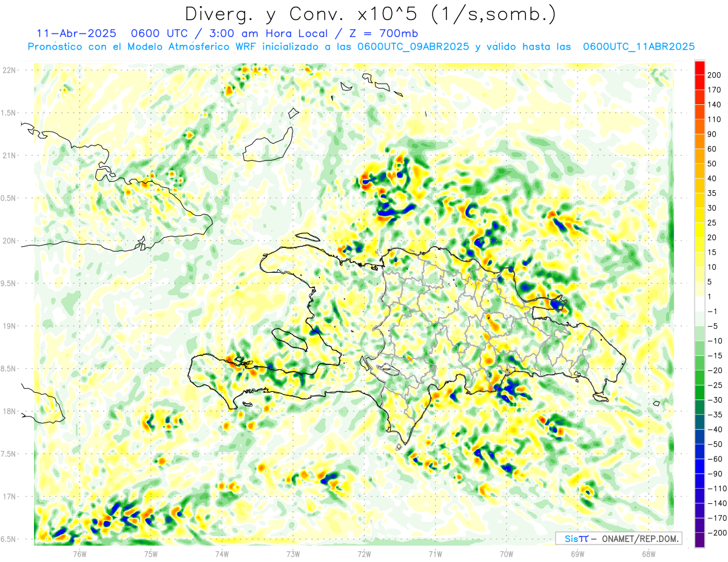The height and width of the screenshot is (562, 728).
Task: Click the colorbar value '-25'
Action: 715,385
